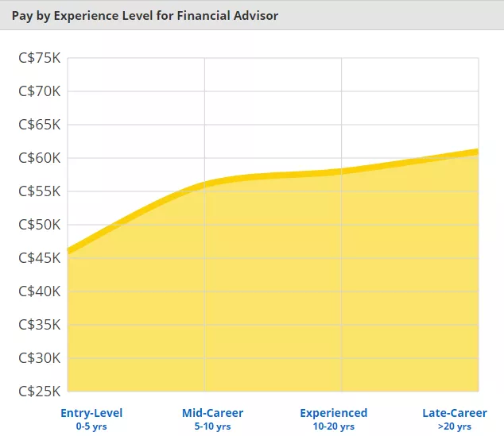The height and width of the screenshot is (436, 504).
Task: Click the C$60K axis value
Action: 40,158
